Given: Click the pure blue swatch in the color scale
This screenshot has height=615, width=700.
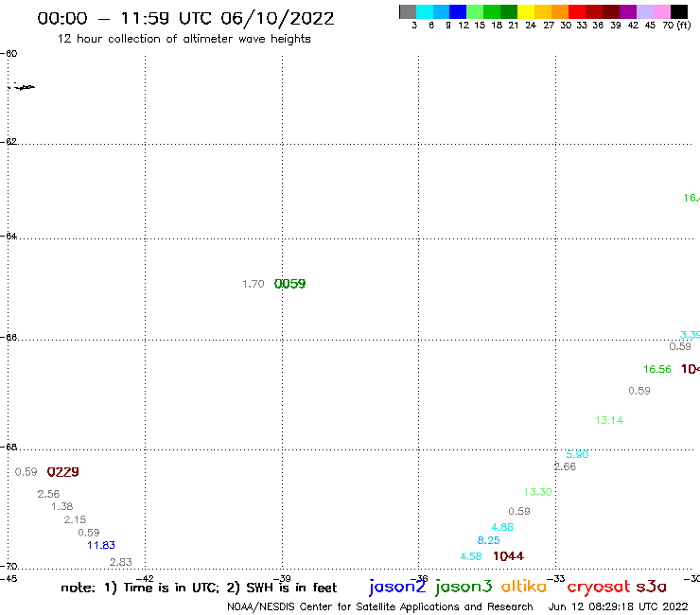Looking at the screenshot, I should [x=458, y=12].
